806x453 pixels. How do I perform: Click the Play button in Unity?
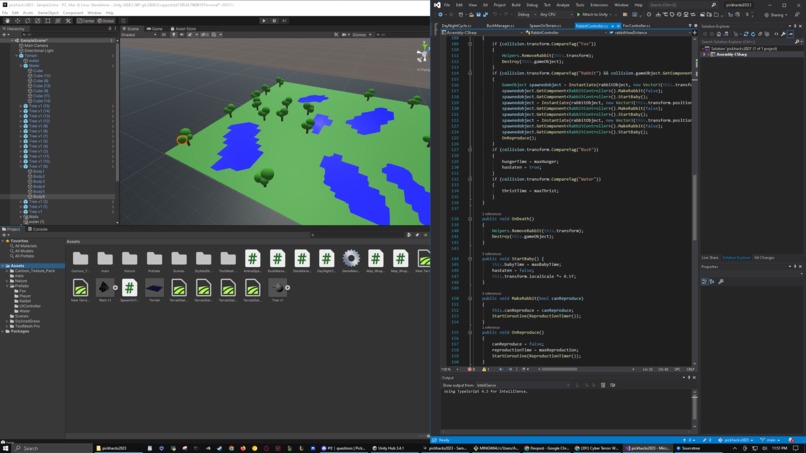pyautogui.click(x=264, y=21)
